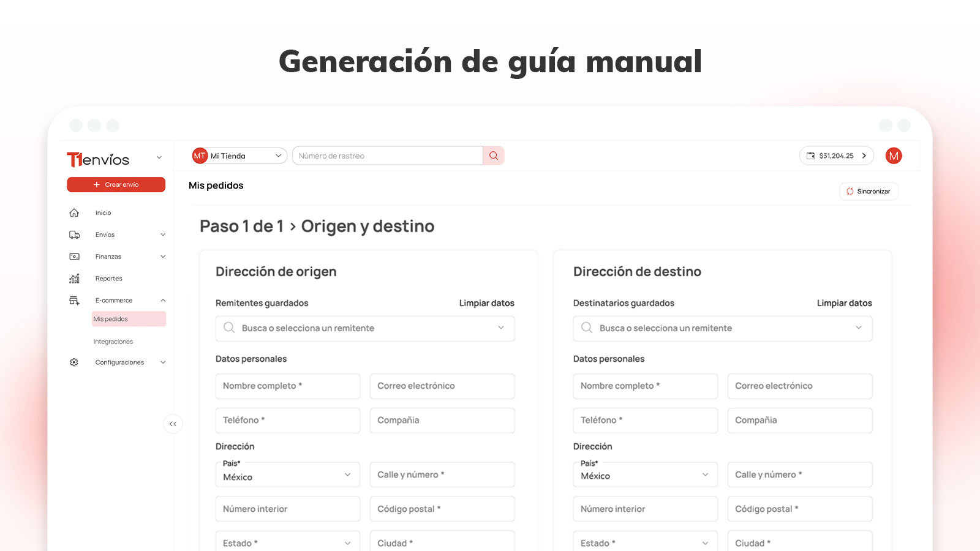Click the Sincronizar refresh icon

(x=850, y=191)
